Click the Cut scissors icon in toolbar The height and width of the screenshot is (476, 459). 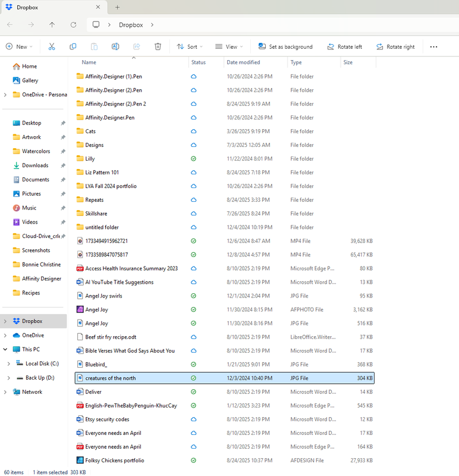(52, 46)
